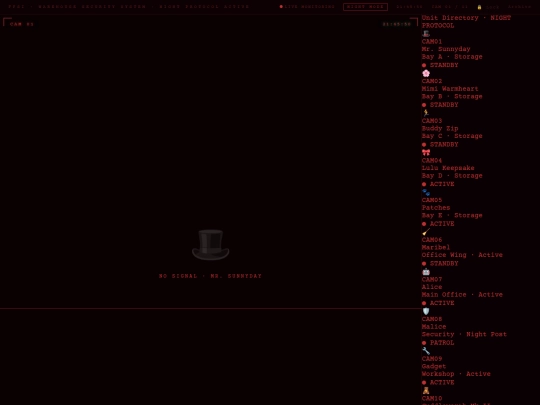Click the ACTIVE status under Lulu Keepsake
The height and width of the screenshot is (405, 540).
tap(442, 184)
